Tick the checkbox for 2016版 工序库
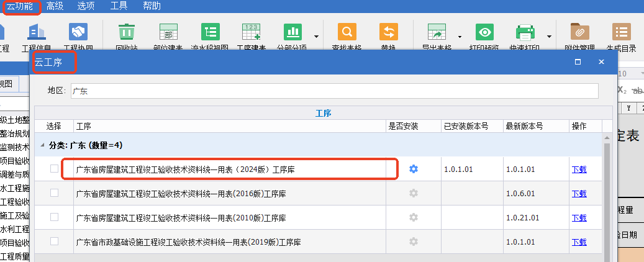644x262 pixels. point(54,193)
